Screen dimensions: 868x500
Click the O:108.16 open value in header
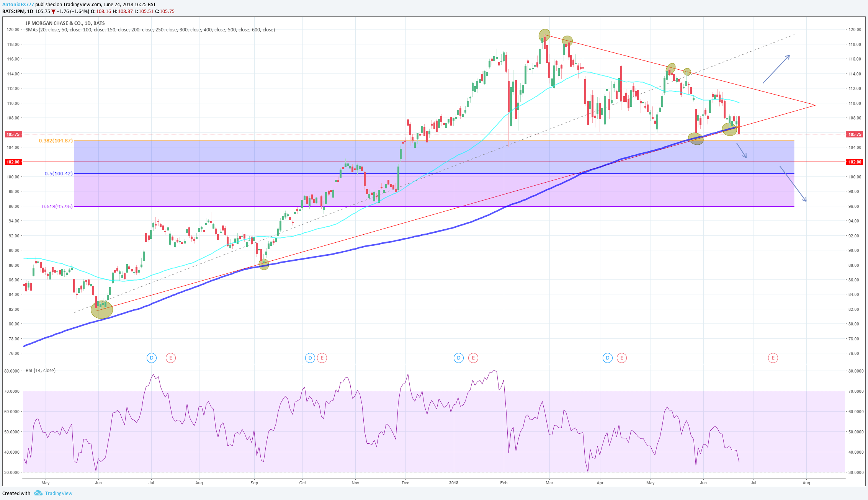[x=101, y=11]
